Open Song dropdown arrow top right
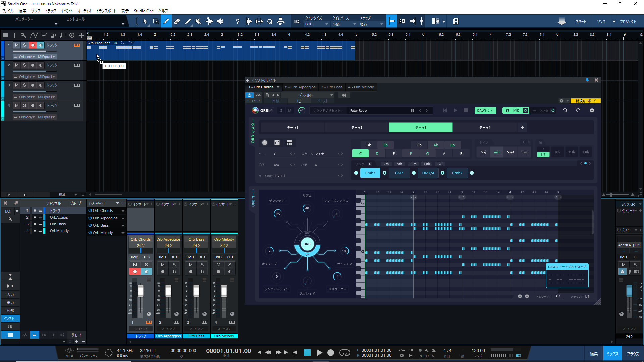 [614, 21]
